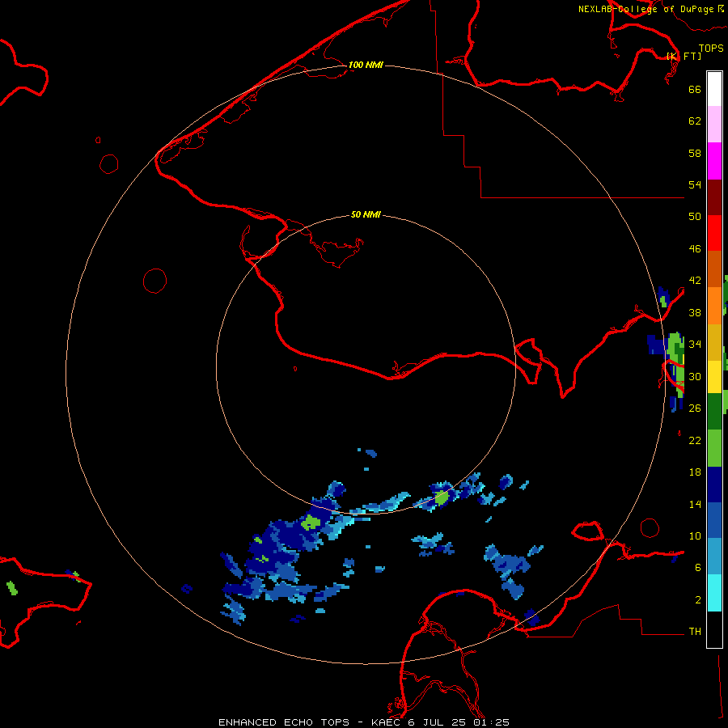
Task: Click the TH threshold legend label
Action: [x=695, y=632]
